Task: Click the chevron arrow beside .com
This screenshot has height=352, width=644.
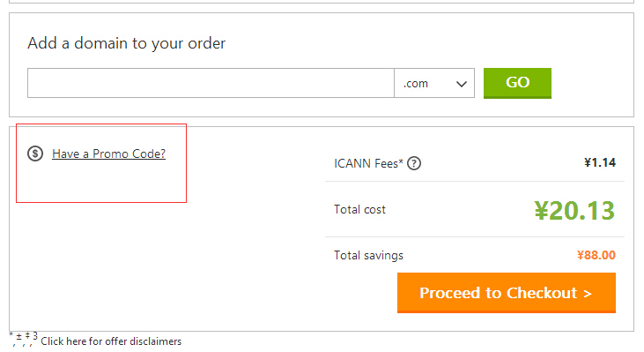Action: 462,84
